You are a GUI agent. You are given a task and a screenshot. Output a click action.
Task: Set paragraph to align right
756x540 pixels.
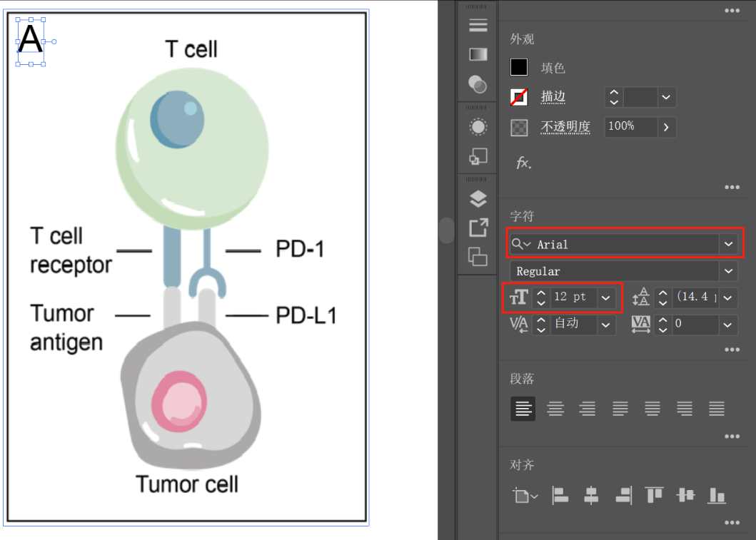coord(588,409)
